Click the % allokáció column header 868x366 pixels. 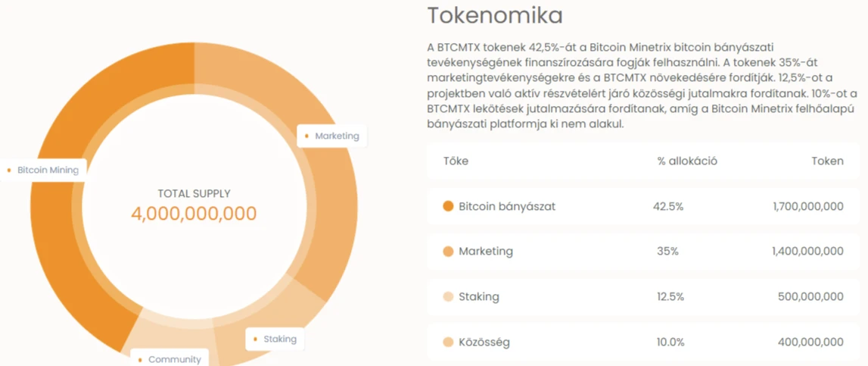687,161
